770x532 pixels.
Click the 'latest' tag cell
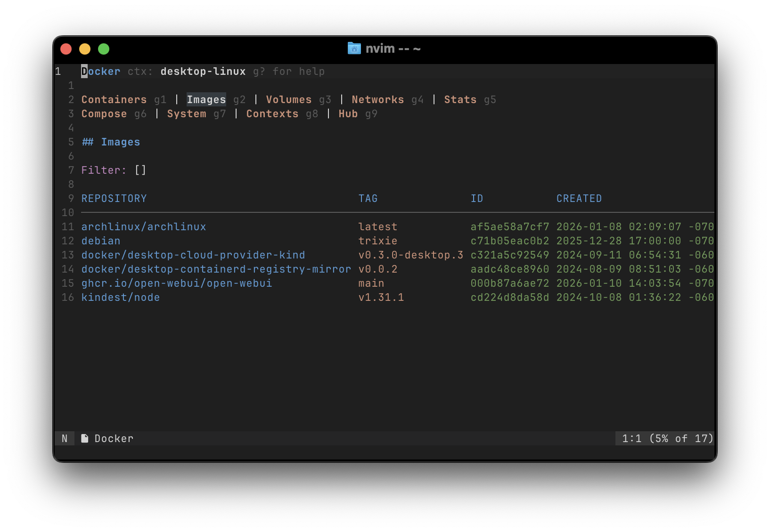378,227
